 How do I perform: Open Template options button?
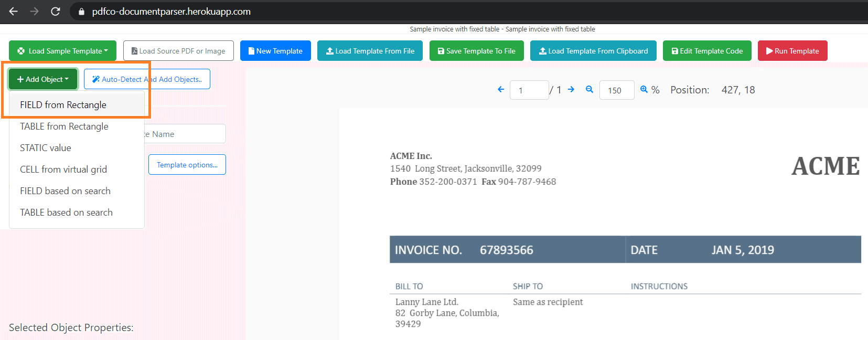pos(187,165)
